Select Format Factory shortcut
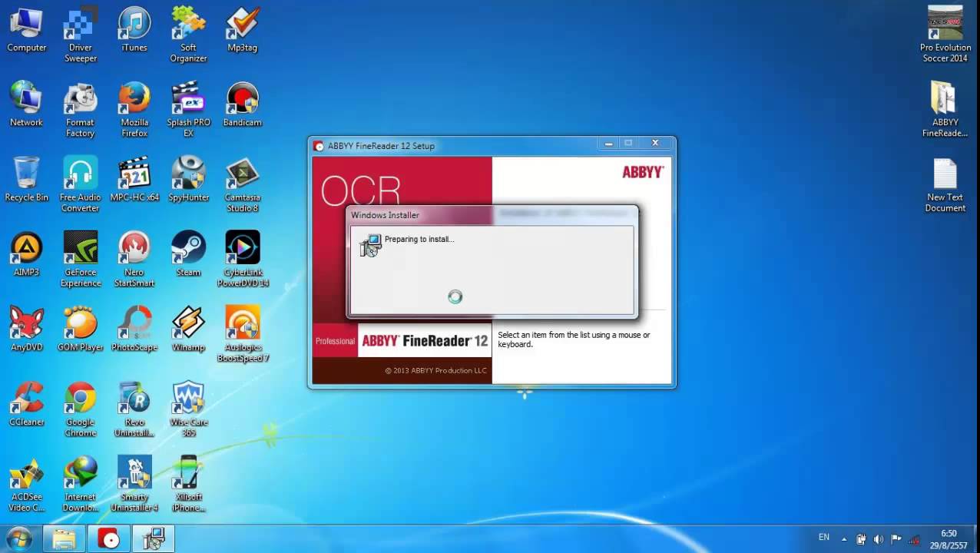Viewport: 980px width, 553px height. (x=80, y=111)
